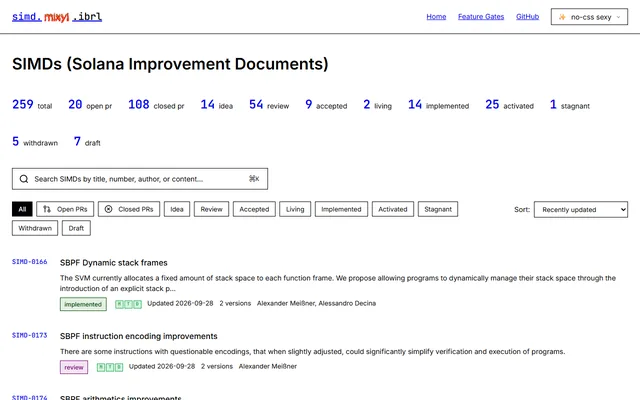The width and height of the screenshot is (640, 400).
Task: Open SBPF Dynamic stack frames title
Action: [x=113, y=263]
